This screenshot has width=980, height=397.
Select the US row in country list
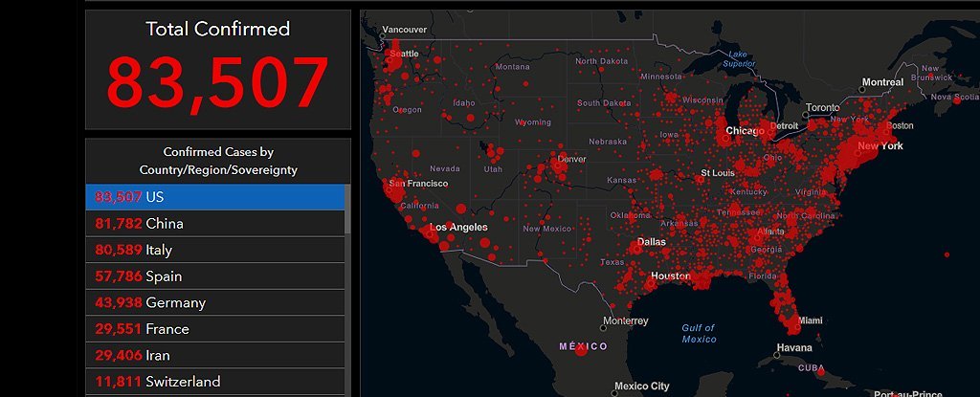(215, 197)
